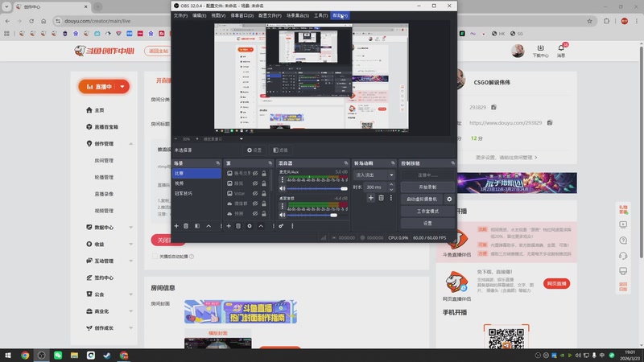Increase transition duration with up stepper

tap(391, 185)
